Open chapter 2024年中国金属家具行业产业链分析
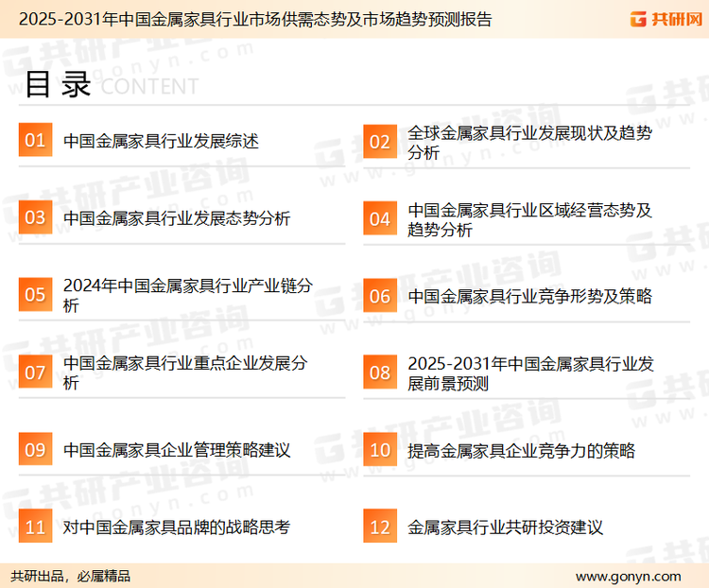The image size is (709, 588). [188, 295]
